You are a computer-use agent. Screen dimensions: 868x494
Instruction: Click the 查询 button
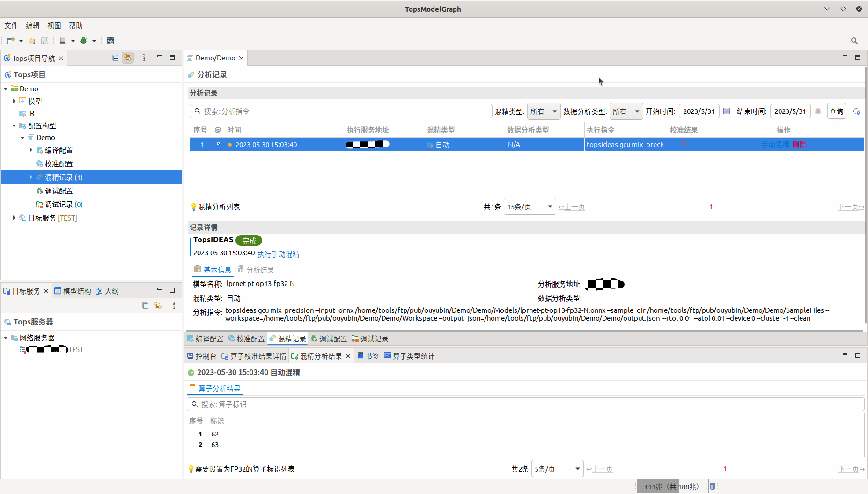[837, 111]
